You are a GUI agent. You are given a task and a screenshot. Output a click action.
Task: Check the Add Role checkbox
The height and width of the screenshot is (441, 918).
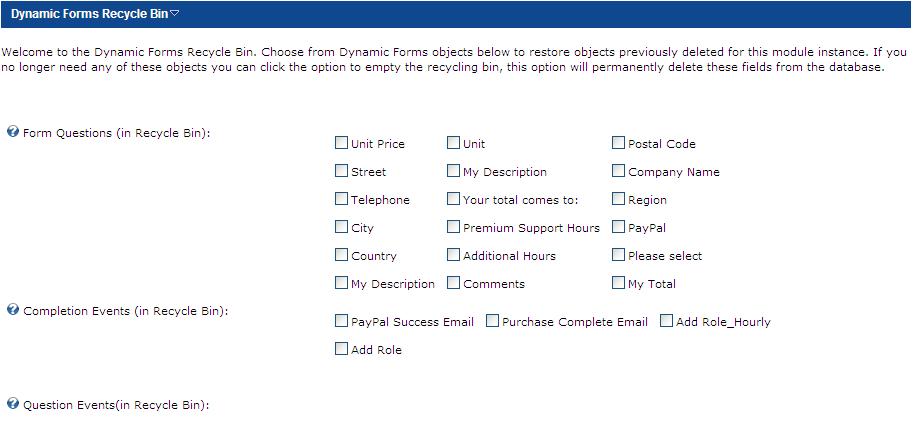click(x=341, y=348)
